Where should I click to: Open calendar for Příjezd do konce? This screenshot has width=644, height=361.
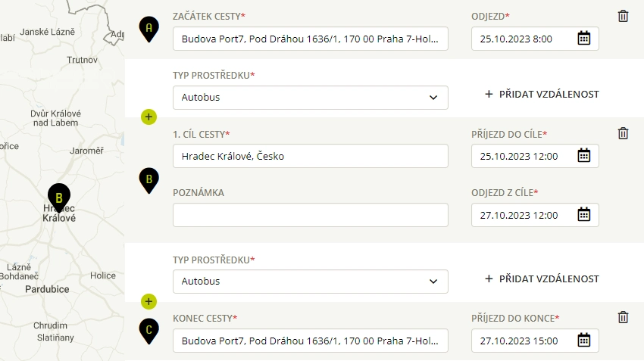pos(583,340)
